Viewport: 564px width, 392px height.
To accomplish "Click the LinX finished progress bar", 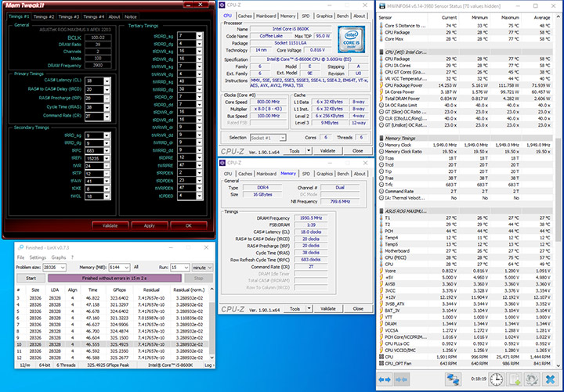I will tap(116, 278).
